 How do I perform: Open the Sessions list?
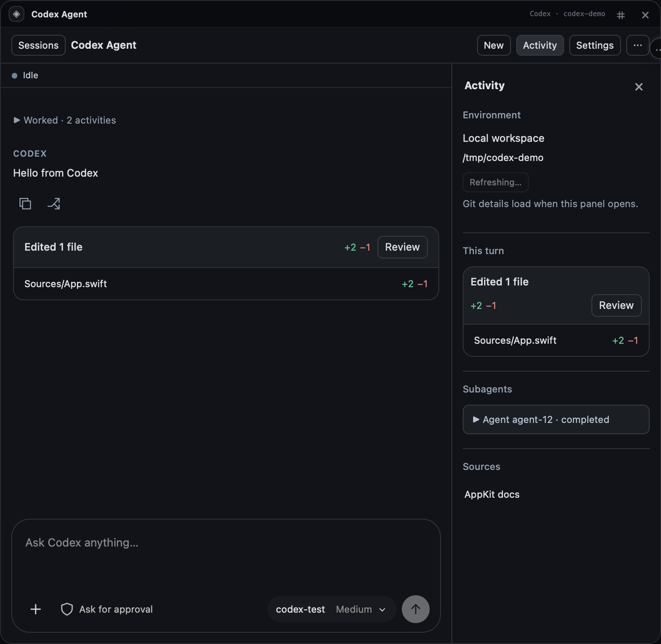38,45
